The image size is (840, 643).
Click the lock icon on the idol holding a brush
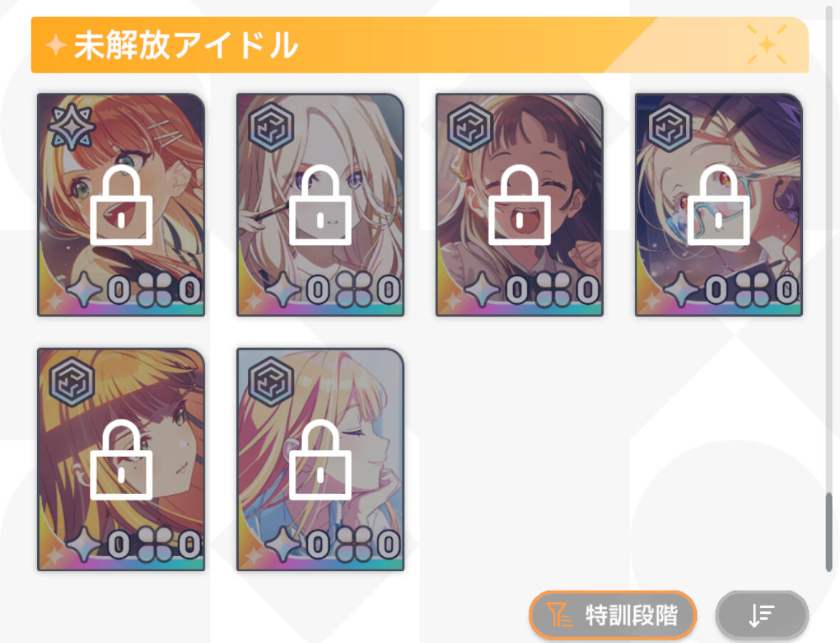(x=321, y=204)
